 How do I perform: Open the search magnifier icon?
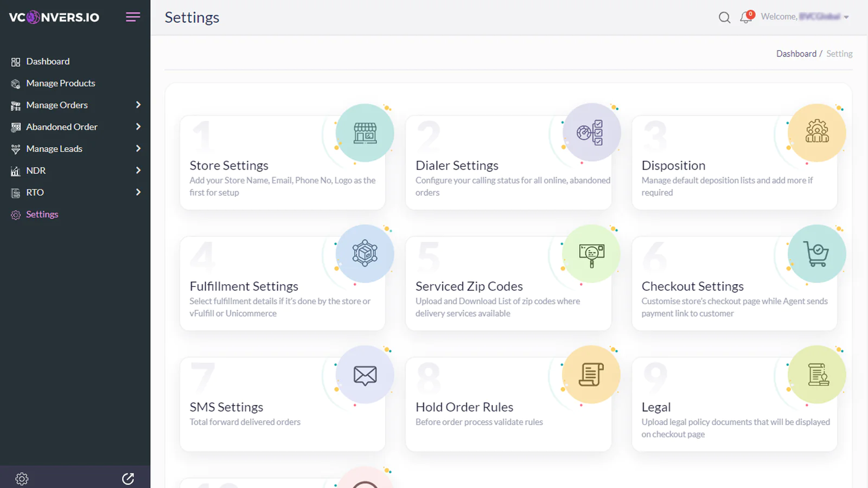pyautogui.click(x=724, y=17)
